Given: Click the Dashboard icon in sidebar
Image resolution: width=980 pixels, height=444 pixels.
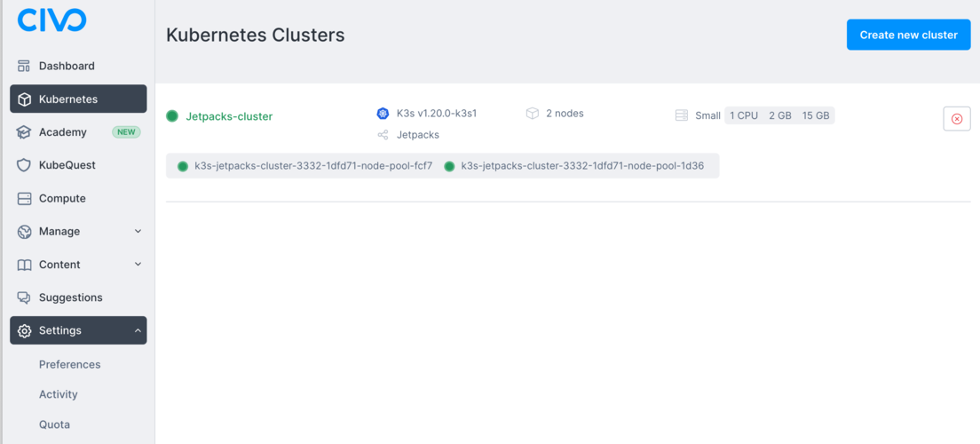Looking at the screenshot, I should point(25,67).
